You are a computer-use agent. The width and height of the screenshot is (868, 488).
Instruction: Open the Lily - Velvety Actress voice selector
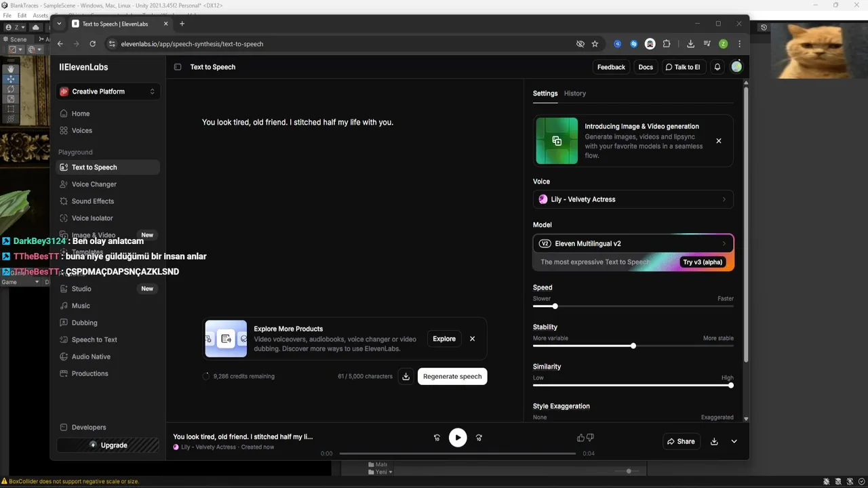point(633,199)
